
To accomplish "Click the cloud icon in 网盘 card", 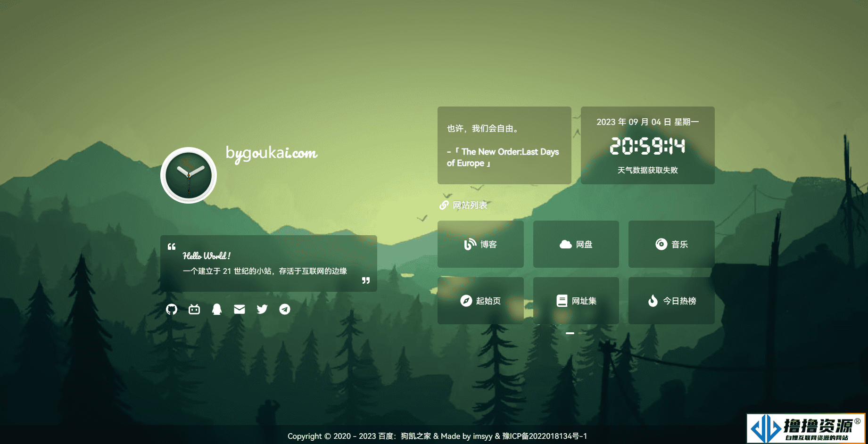I will [x=565, y=244].
